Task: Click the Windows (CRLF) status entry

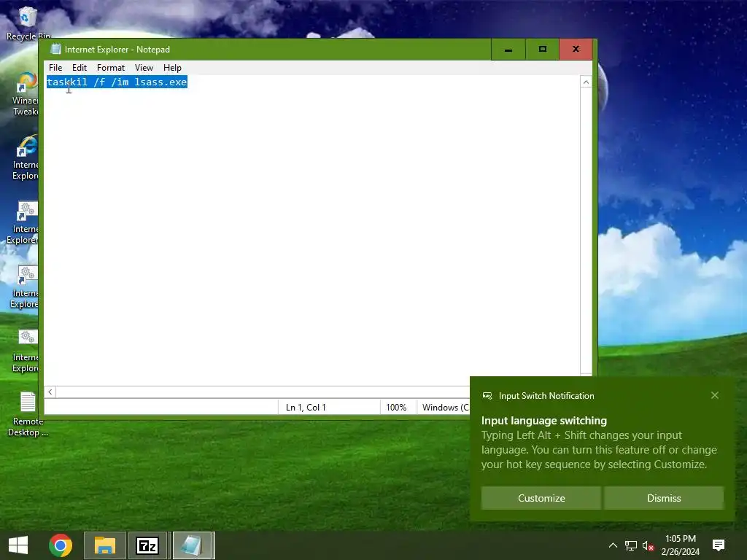Action: 446,407
